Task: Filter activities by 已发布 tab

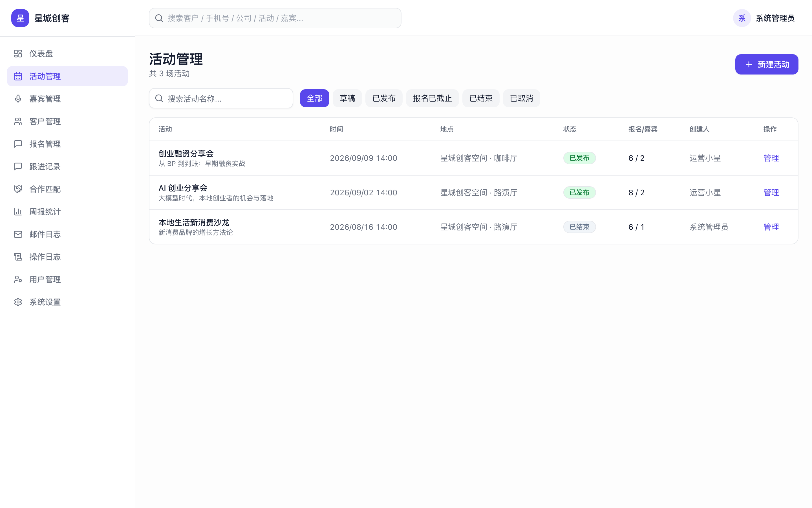Action: click(384, 98)
